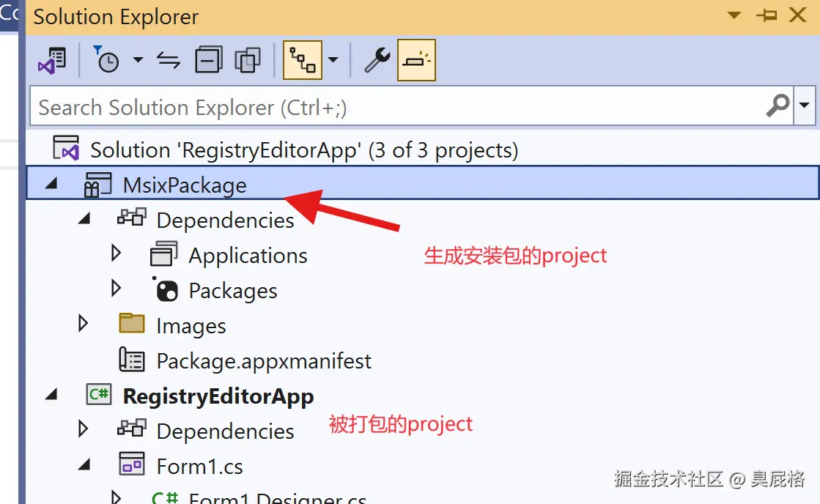This screenshot has width=820, height=504.
Task: Select the Applications item
Action: point(248,256)
